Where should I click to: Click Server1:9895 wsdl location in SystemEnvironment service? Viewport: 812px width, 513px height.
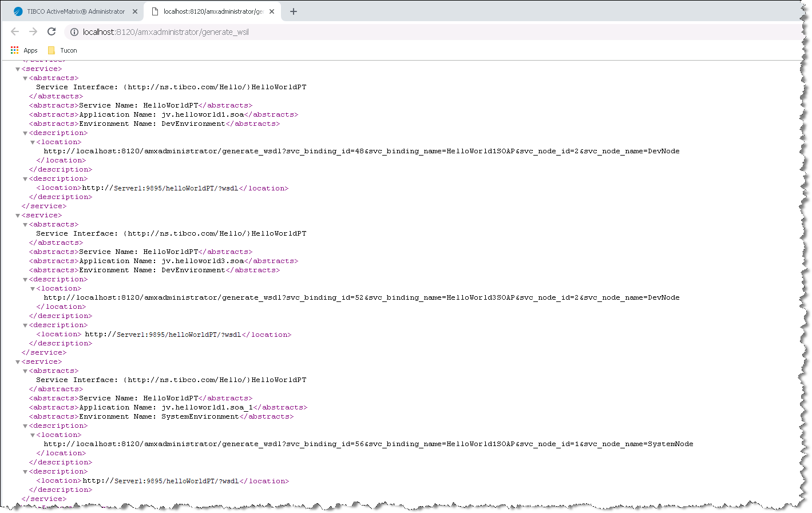(x=161, y=481)
